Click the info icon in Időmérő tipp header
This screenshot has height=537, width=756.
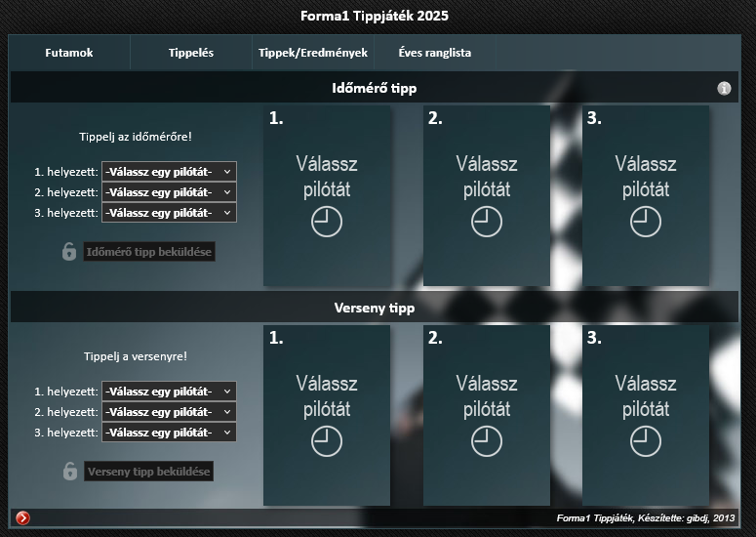[724, 88]
